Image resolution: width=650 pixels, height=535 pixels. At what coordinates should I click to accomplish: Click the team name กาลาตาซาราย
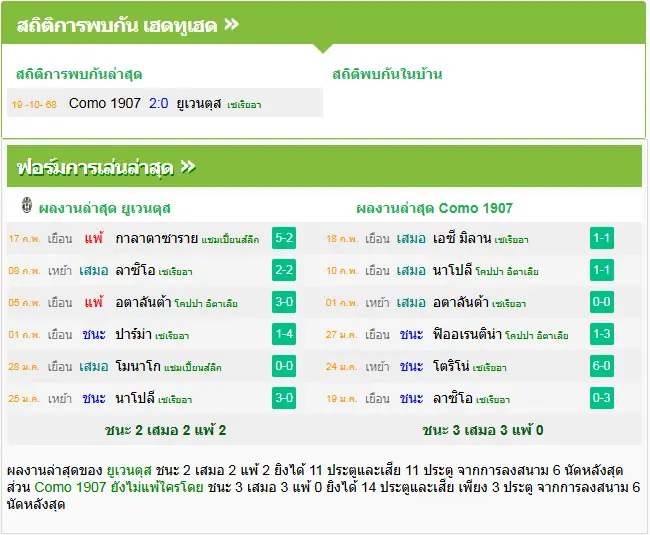157,238
